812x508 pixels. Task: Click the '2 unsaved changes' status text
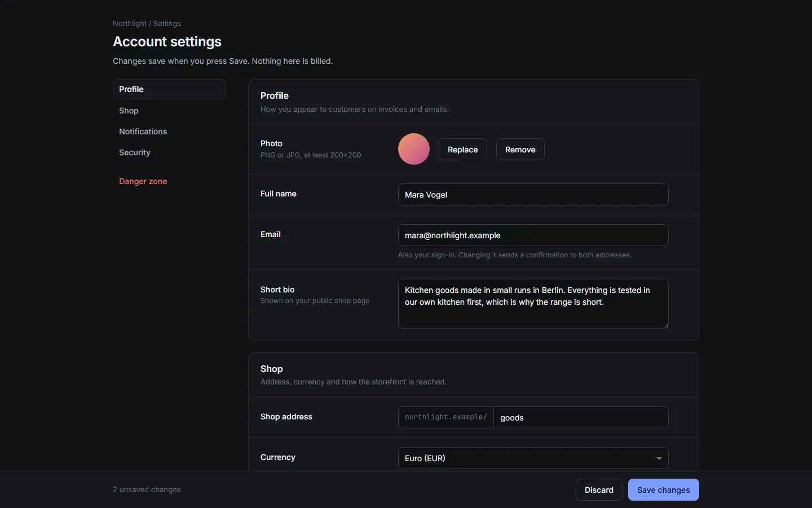[147, 490]
